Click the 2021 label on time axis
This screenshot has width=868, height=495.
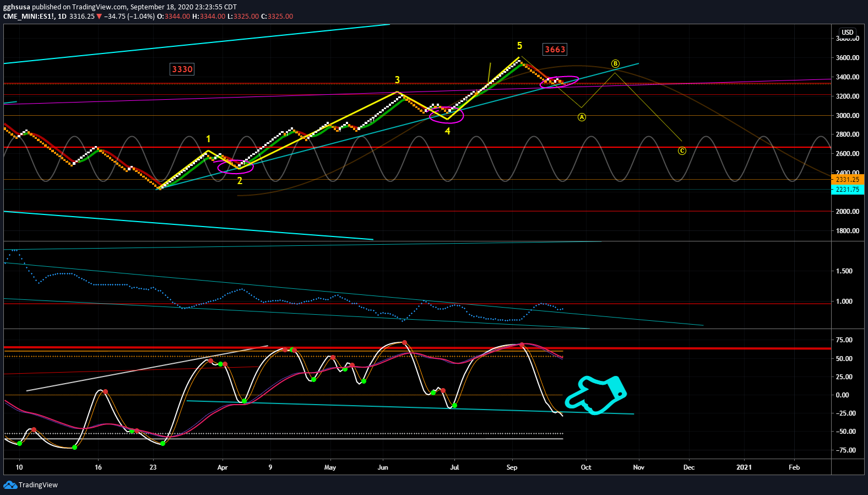[744, 467]
